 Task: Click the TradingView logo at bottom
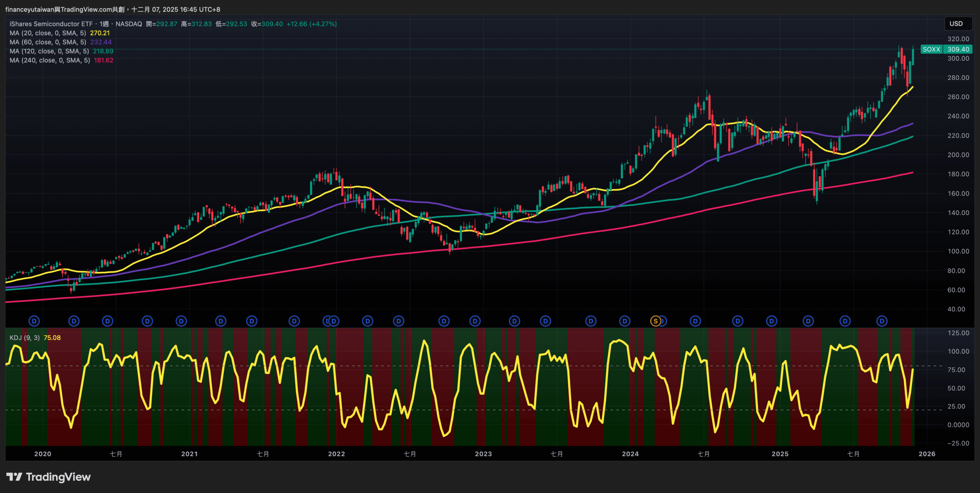[x=49, y=477]
